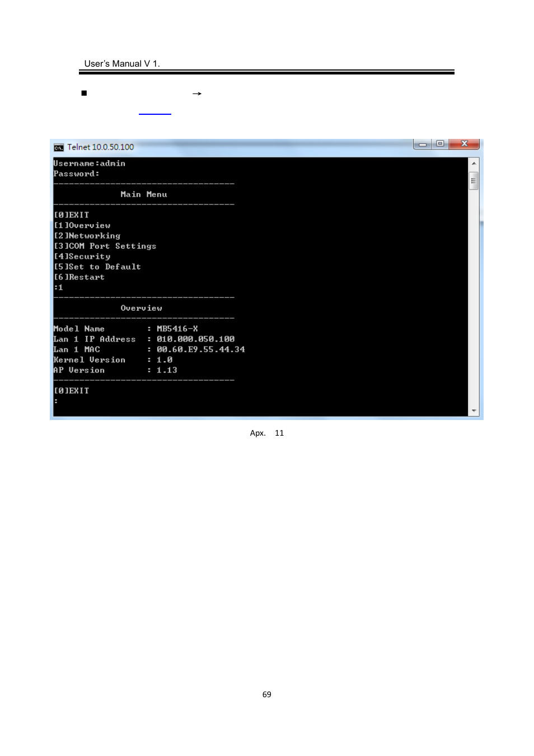Click the 'Kernel Version' label
This screenshot has height=756, width=534.
[90, 360]
